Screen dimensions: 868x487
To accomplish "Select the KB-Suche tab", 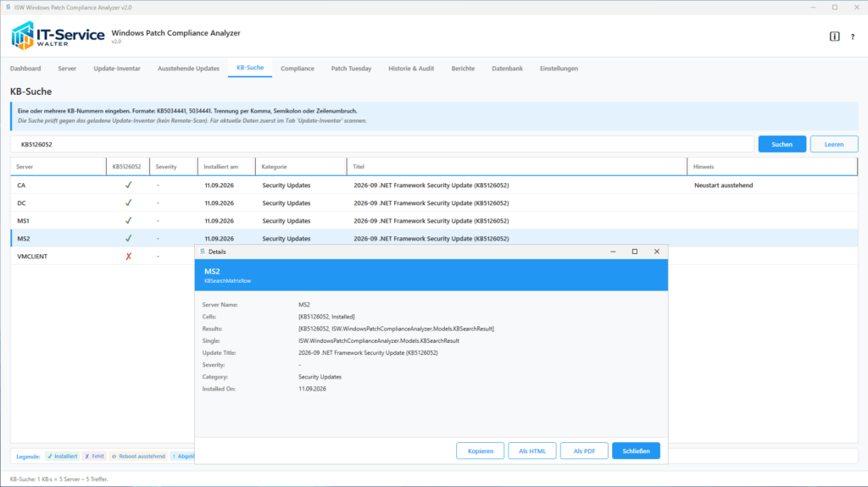I will 250,68.
